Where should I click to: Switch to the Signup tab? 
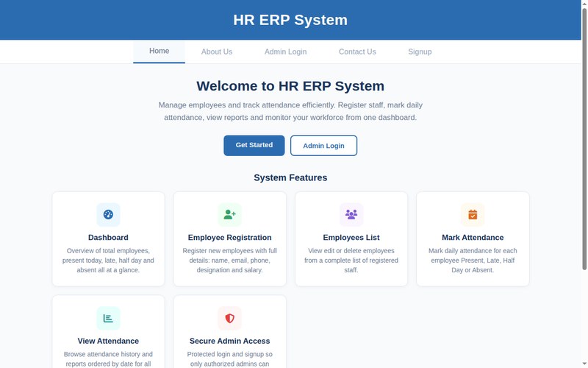420,52
